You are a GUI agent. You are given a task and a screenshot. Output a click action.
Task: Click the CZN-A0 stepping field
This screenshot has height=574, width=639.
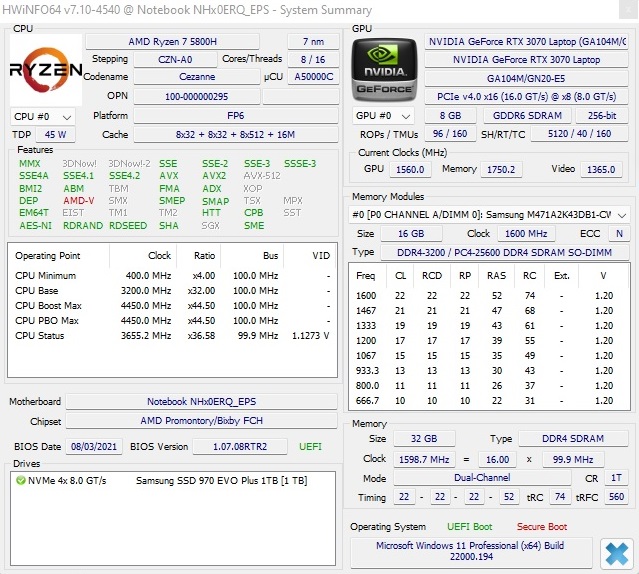pyautogui.click(x=175, y=59)
